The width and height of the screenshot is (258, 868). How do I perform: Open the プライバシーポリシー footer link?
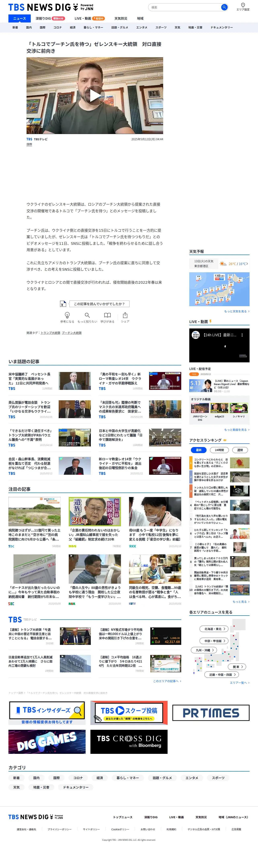59,829
